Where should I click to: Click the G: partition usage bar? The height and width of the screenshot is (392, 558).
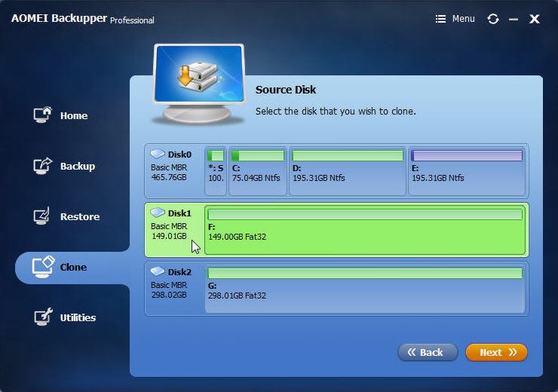pyautogui.click(x=365, y=273)
